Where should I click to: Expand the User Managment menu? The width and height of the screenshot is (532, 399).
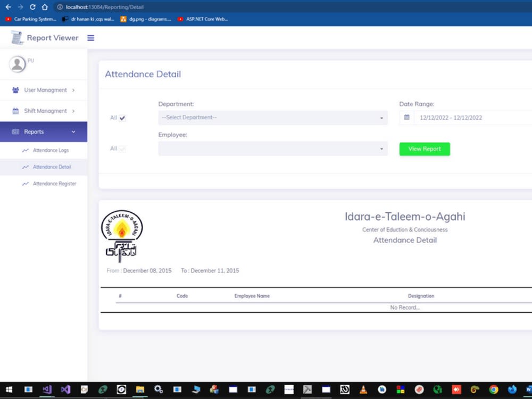coord(44,90)
